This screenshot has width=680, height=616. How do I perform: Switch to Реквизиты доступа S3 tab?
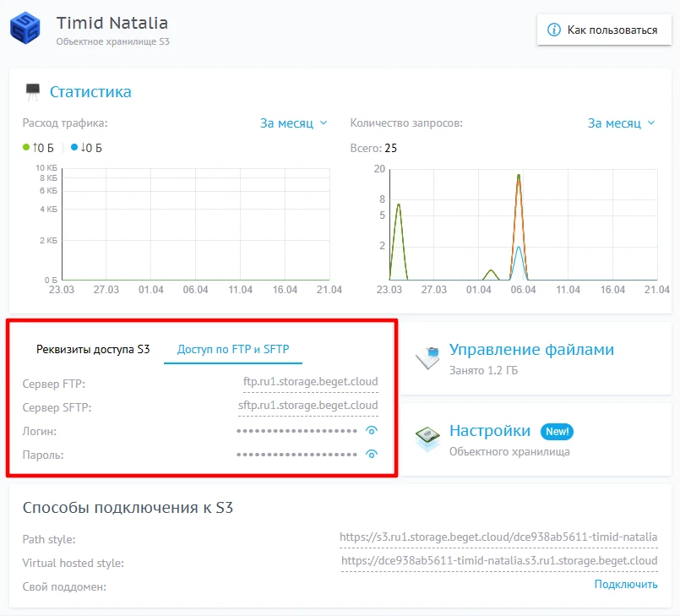click(x=93, y=349)
